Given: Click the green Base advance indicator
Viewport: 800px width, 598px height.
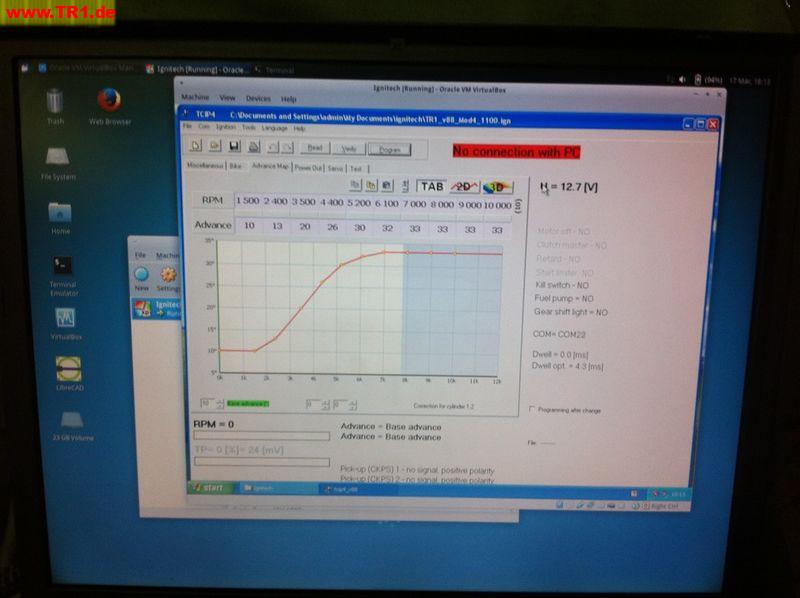Looking at the screenshot, I should [247, 404].
